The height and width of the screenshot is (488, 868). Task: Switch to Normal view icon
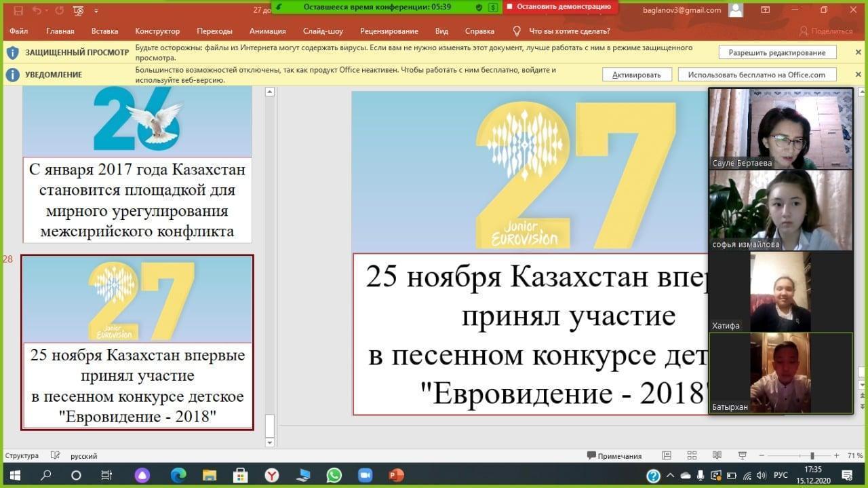point(667,456)
